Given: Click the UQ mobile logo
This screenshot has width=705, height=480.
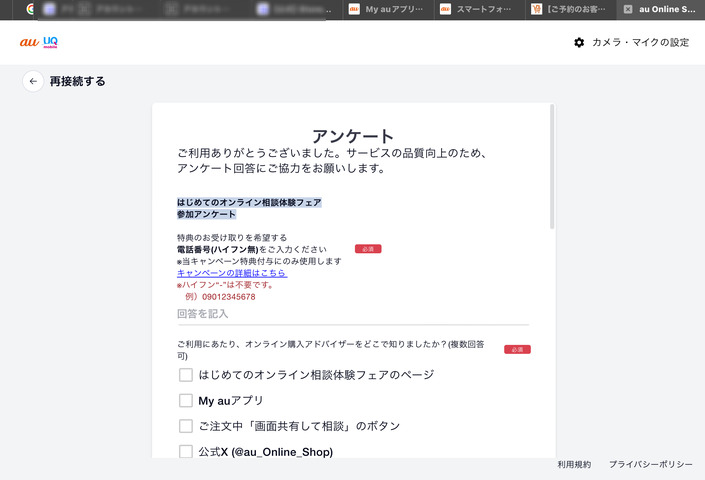Looking at the screenshot, I should click(50, 43).
